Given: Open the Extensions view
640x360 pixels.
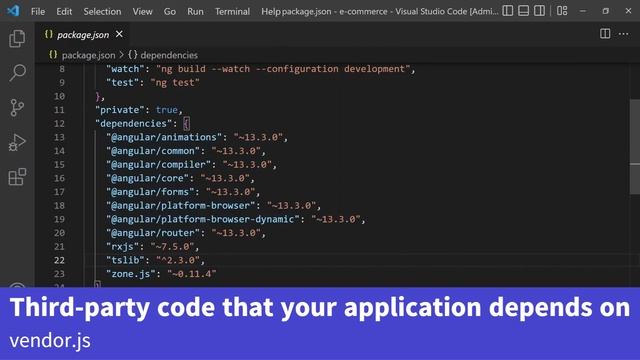Looking at the screenshot, I should coord(17,177).
